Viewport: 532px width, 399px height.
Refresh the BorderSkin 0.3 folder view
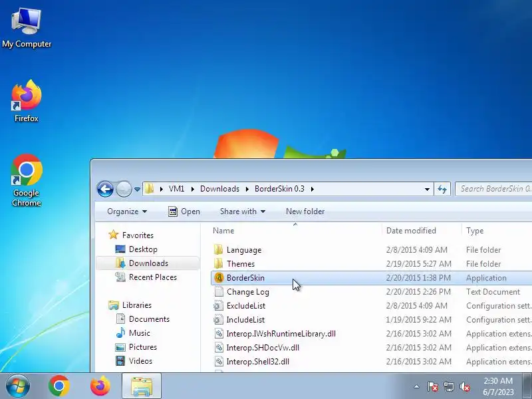click(x=442, y=189)
